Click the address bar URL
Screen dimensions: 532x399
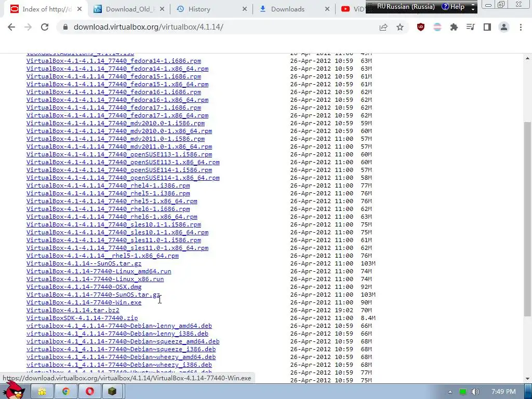[148, 27]
